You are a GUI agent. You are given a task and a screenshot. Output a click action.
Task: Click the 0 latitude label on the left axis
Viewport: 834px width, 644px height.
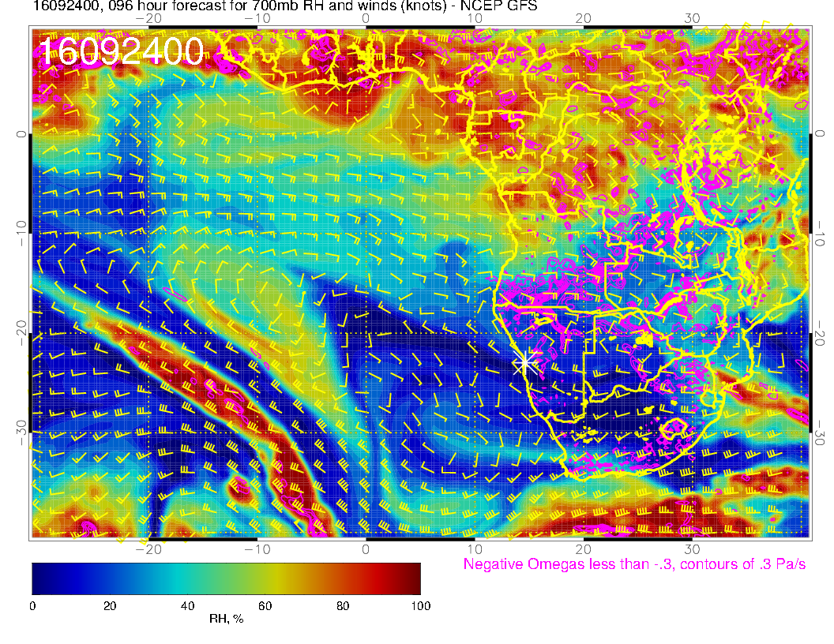(21, 134)
